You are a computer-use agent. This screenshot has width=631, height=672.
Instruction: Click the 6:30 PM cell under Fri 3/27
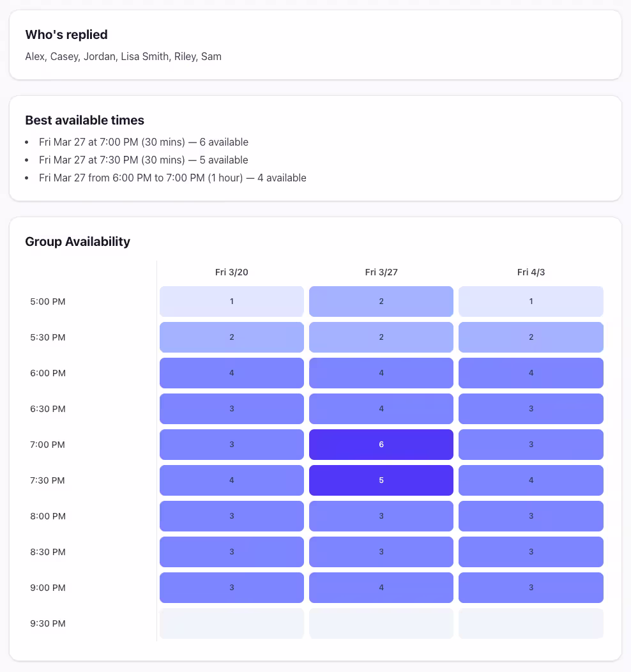[x=381, y=408]
